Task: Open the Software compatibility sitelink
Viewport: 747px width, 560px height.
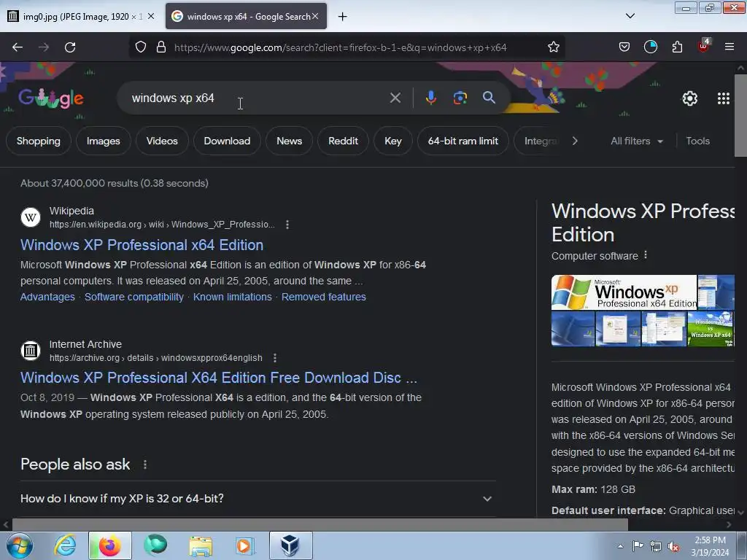Action: [x=134, y=297]
